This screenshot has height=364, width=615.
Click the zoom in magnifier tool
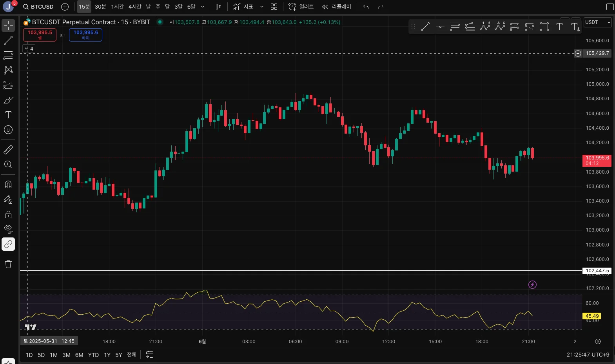tap(8, 165)
